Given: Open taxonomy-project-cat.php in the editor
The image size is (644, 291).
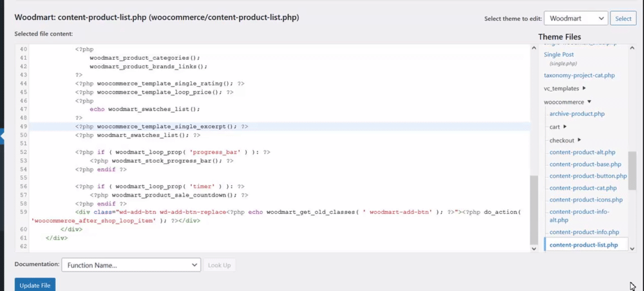Looking at the screenshot, I should pos(579,75).
